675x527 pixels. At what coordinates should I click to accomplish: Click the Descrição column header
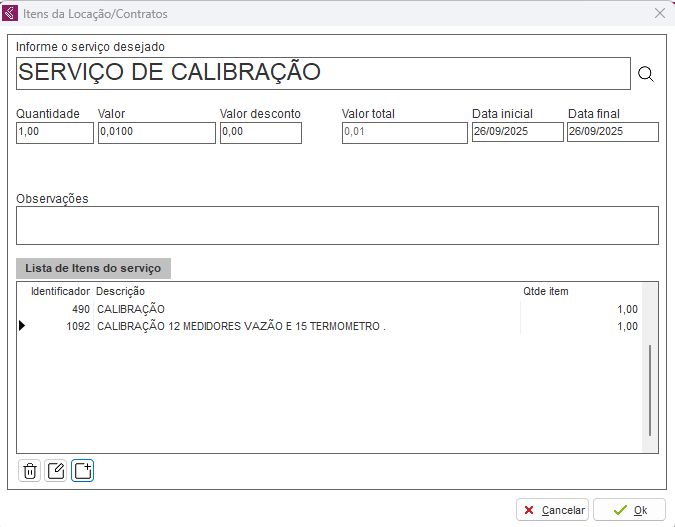[x=121, y=291]
